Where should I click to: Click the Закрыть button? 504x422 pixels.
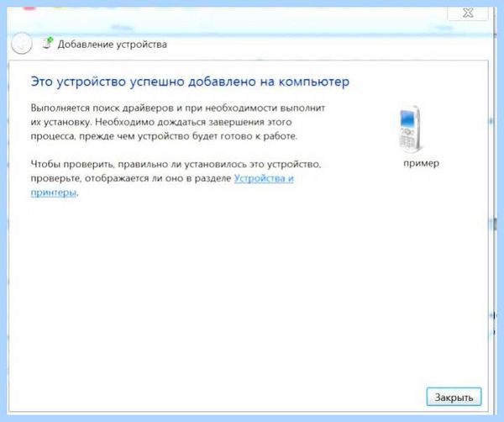[x=454, y=397]
